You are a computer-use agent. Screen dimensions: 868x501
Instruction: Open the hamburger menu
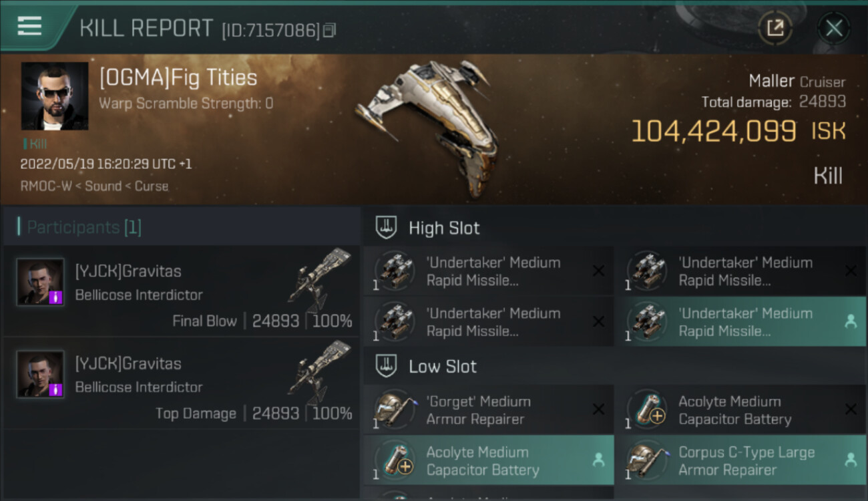coord(30,26)
